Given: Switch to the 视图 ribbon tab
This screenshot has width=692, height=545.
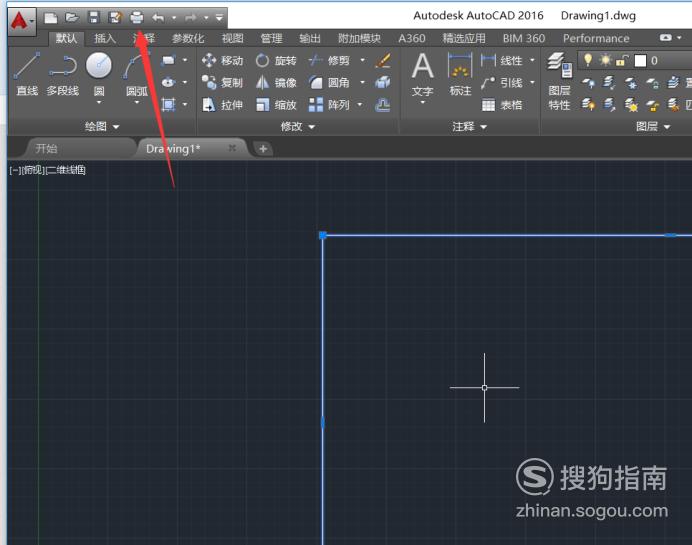Looking at the screenshot, I should (233, 38).
